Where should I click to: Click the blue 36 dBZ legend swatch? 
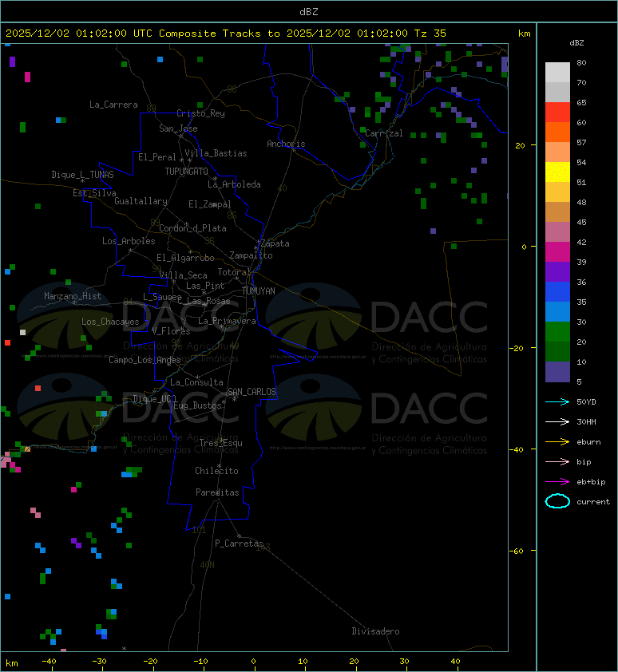click(x=557, y=291)
